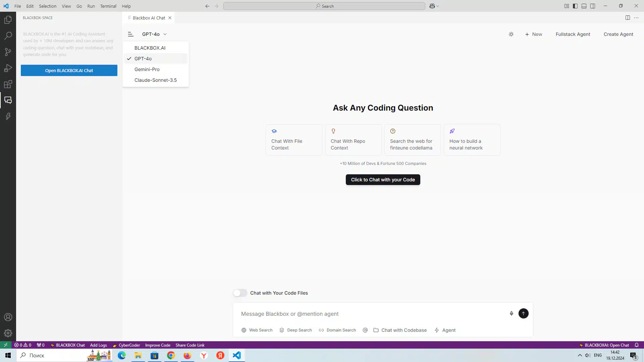Close the Blackbox AI Chat tab
Image resolution: width=644 pixels, height=362 pixels.
click(170, 18)
